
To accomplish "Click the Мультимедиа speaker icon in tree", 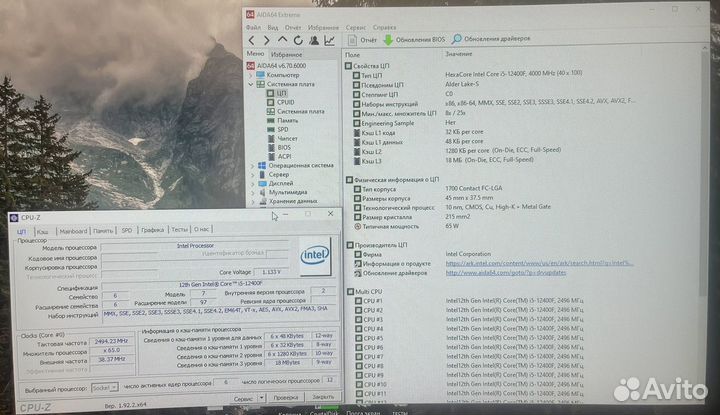I will [263, 192].
